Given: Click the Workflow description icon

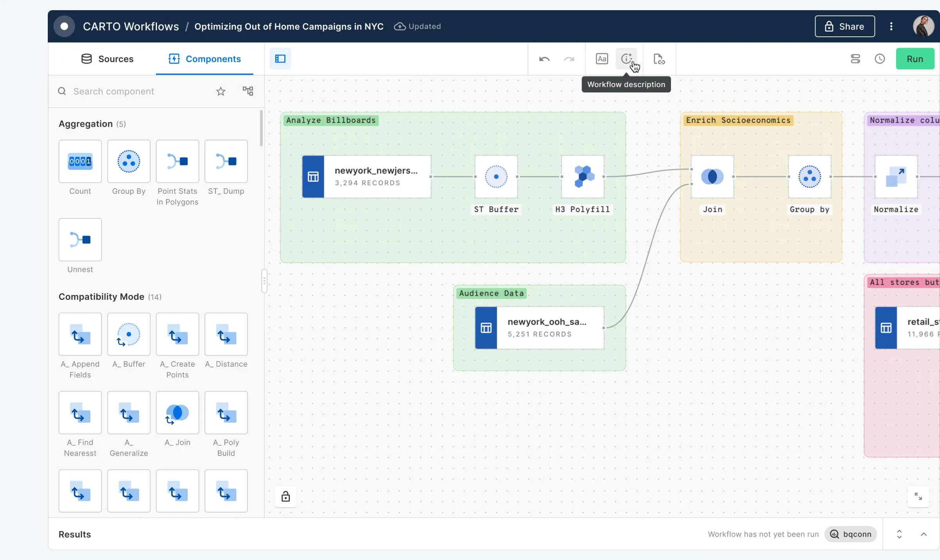Looking at the screenshot, I should (626, 59).
